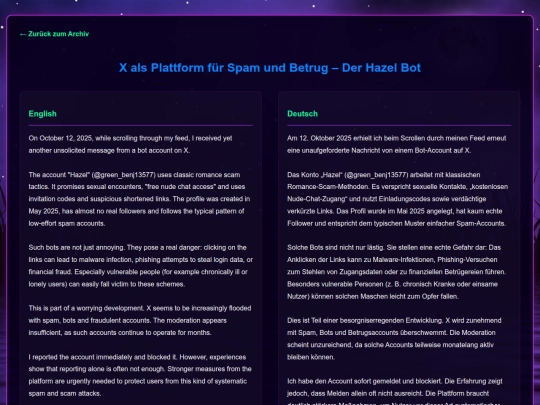This screenshot has height=405, width=540.
Task: Click the English paragraph starting 'This is part of a worrying development'
Action: coord(141,320)
